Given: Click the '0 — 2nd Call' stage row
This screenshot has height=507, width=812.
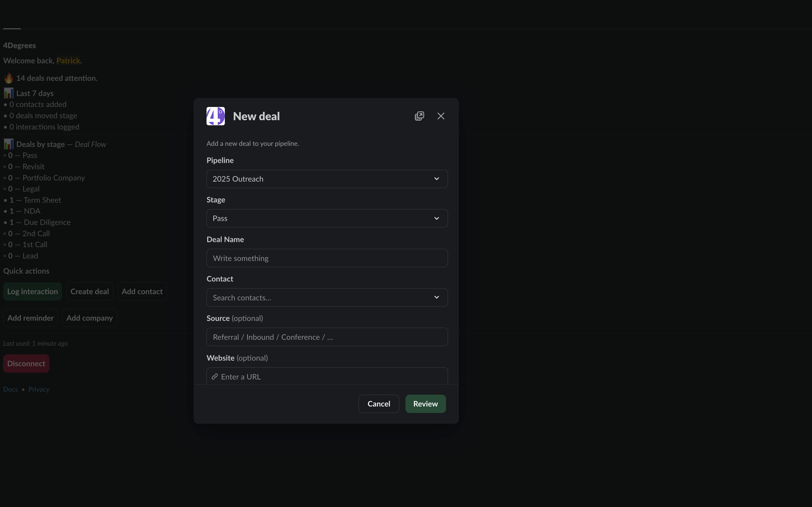Looking at the screenshot, I should (26, 233).
